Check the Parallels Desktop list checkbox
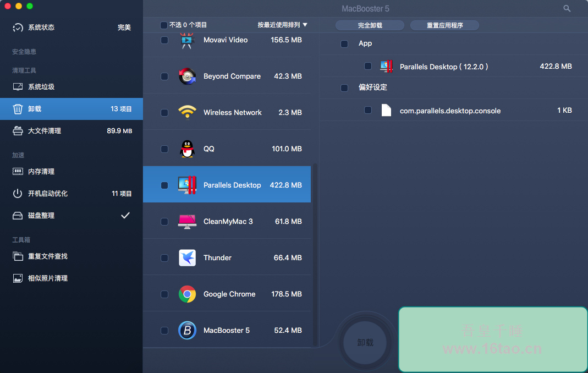The width and height of the screenshot is (588, 373). (x=164, y=185)
